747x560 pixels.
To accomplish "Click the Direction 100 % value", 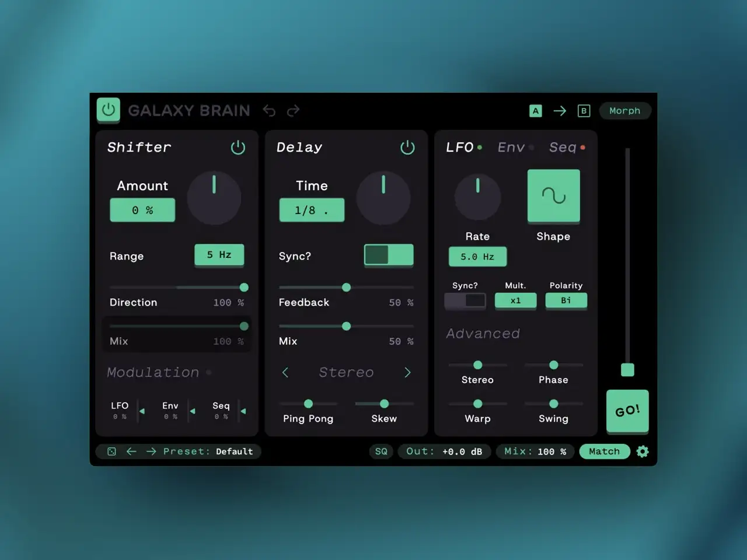I will [228, 303].
